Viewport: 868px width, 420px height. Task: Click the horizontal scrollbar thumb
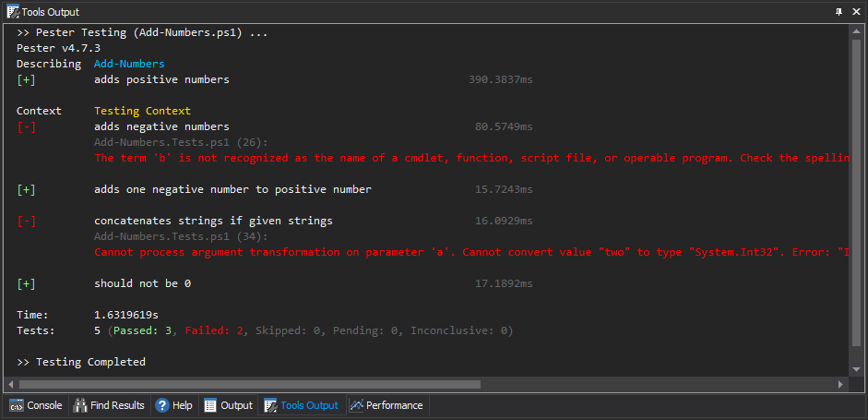[x=250, y=384]
